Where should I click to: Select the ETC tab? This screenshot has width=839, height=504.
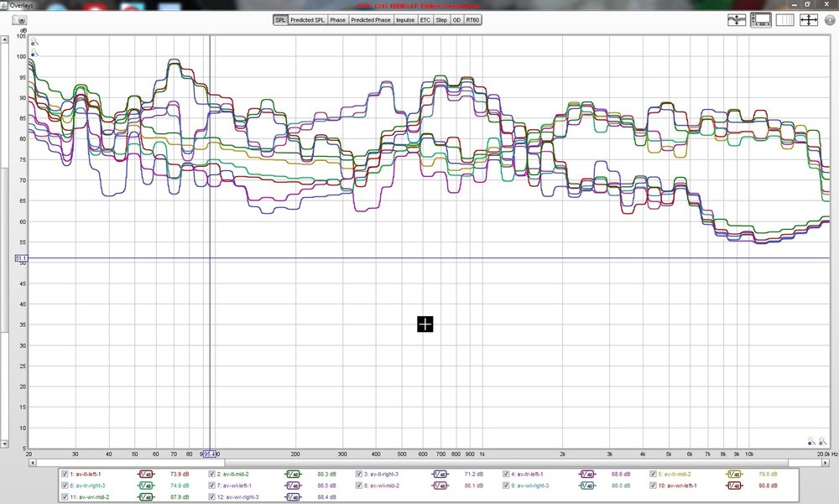pyautogui.click(x=425, y=20)
